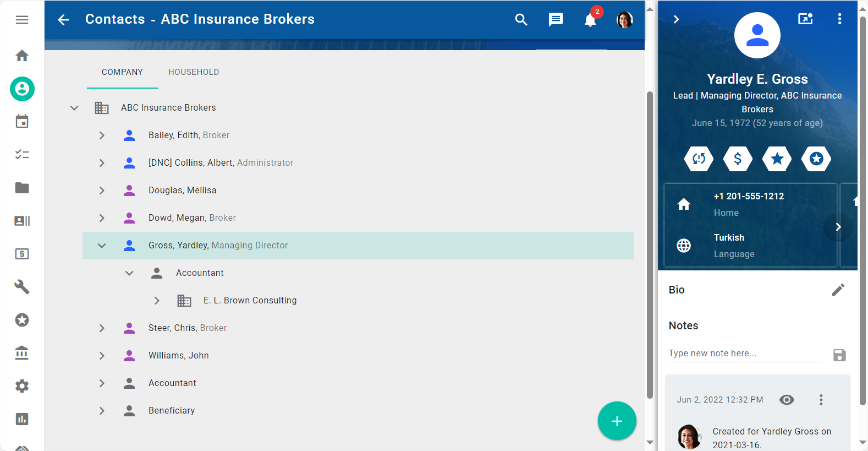Collapse the Gross, Yardley tree node
868x451 pixels.
click(x=102, y=246)
